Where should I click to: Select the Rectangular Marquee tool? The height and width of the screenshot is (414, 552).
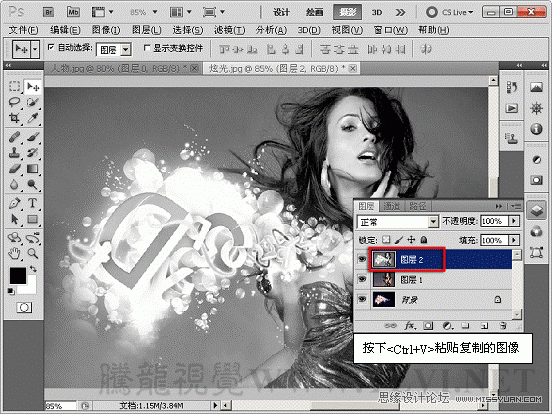14,86
